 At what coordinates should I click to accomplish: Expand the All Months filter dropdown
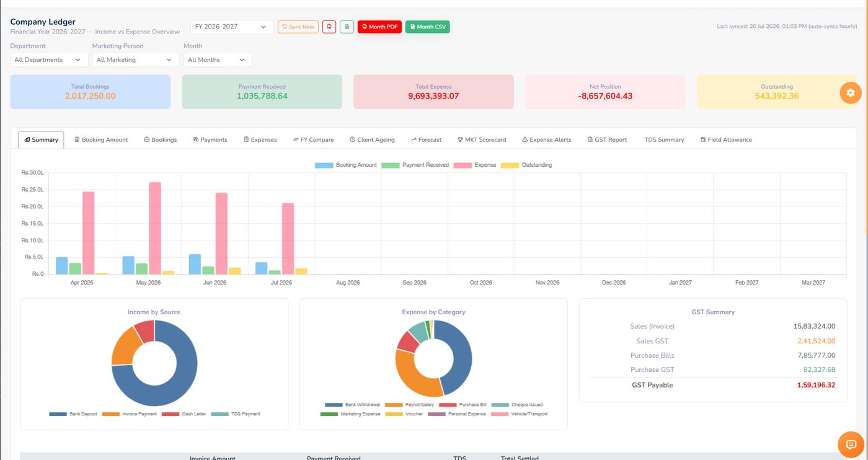click(x=218, y=60)
